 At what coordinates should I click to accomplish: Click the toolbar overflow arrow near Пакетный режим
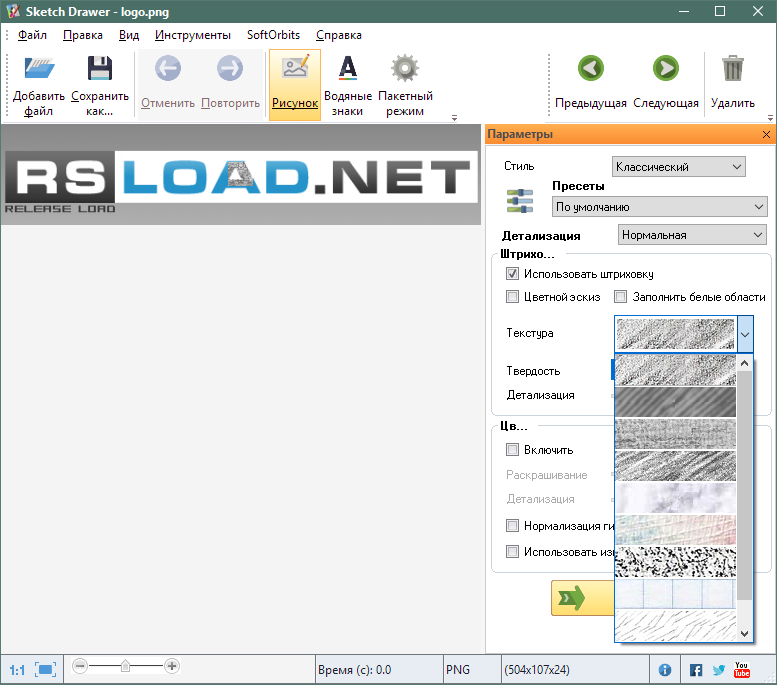[x=454, y=118]
